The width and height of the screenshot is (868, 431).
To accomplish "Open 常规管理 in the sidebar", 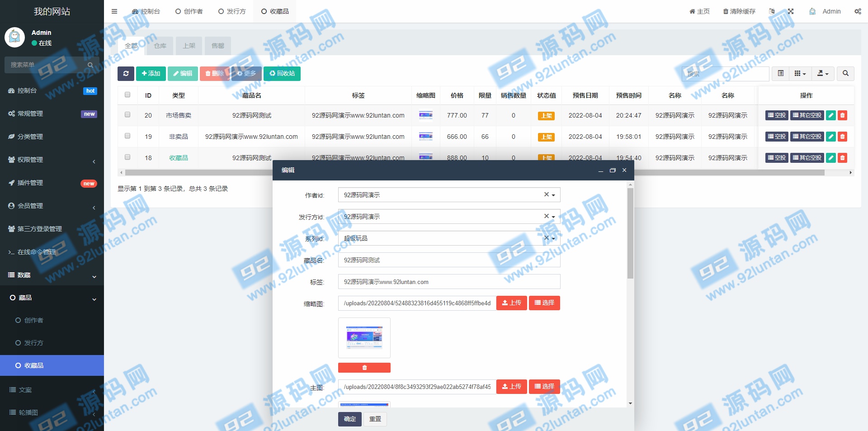I will point(52,114).
